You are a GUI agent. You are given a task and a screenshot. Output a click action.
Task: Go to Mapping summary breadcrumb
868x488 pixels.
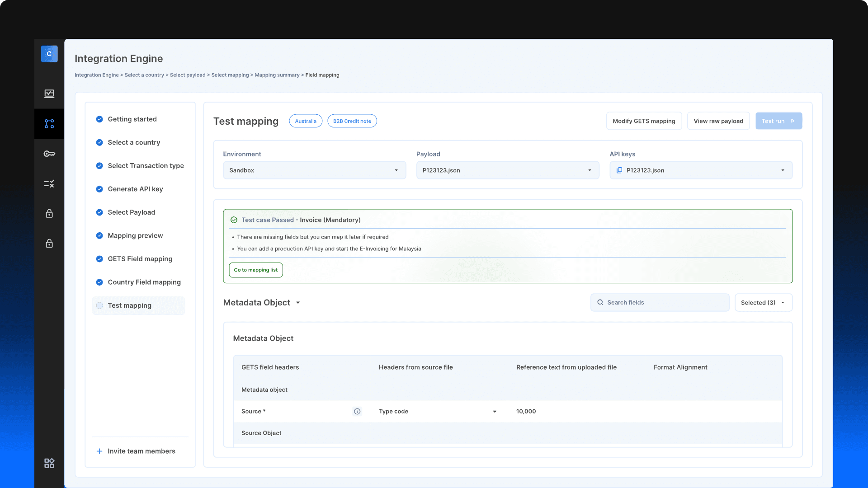(x=277, y=75)
